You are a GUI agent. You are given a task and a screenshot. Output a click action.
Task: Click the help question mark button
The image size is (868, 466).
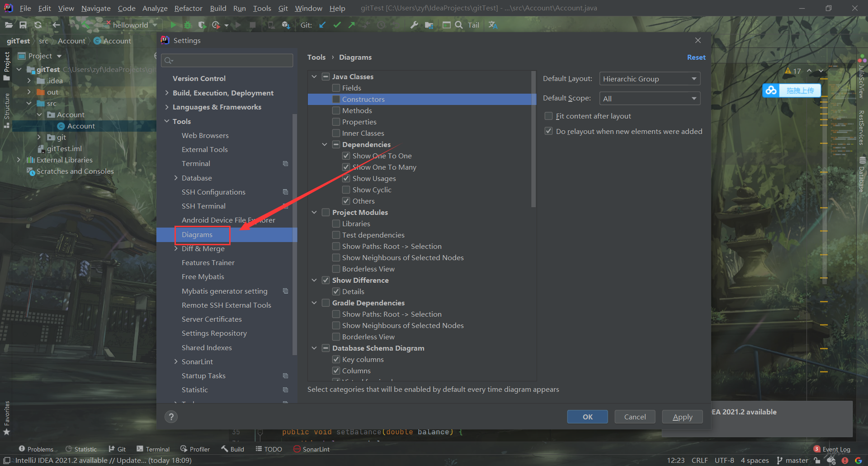[171, 417]
